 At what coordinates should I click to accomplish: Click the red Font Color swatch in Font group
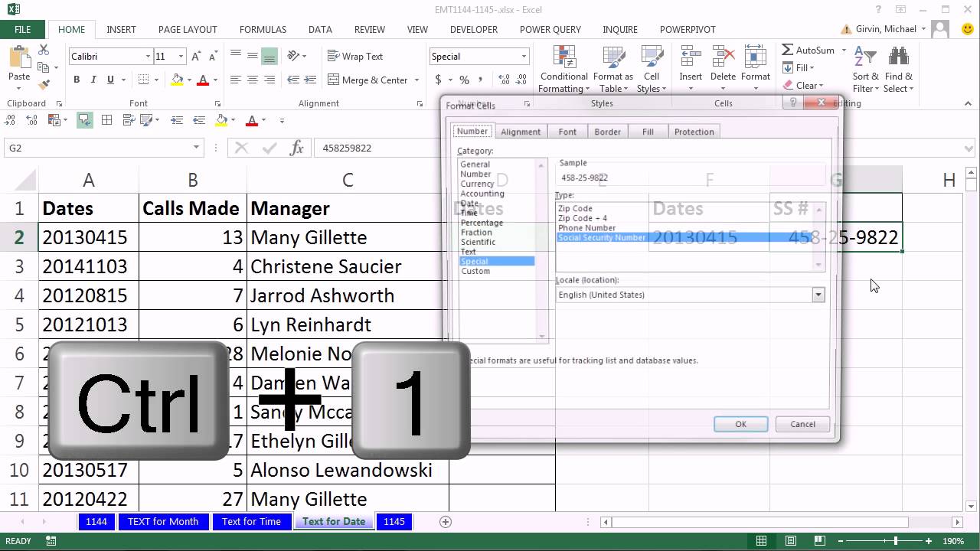[203, 80]
